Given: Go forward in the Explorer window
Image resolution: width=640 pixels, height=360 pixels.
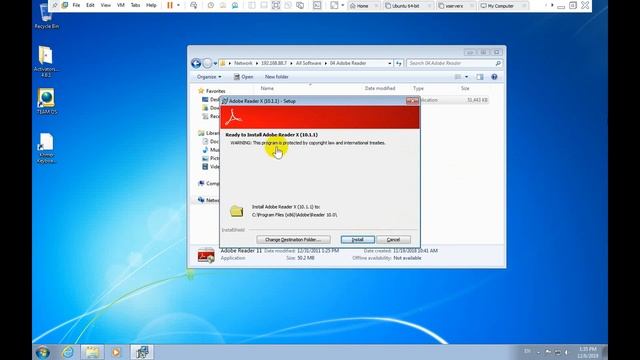Looking at the screenshot, I should 207,63.
